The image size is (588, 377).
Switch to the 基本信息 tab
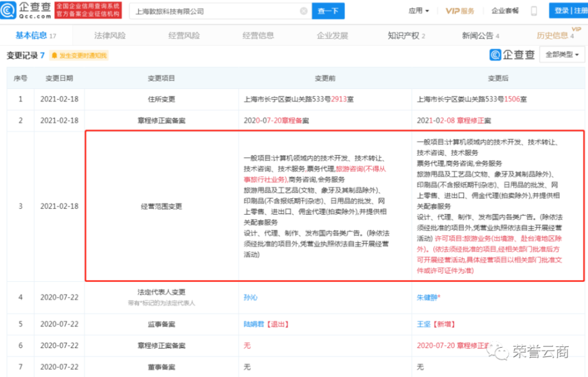(x=36, y=36)
